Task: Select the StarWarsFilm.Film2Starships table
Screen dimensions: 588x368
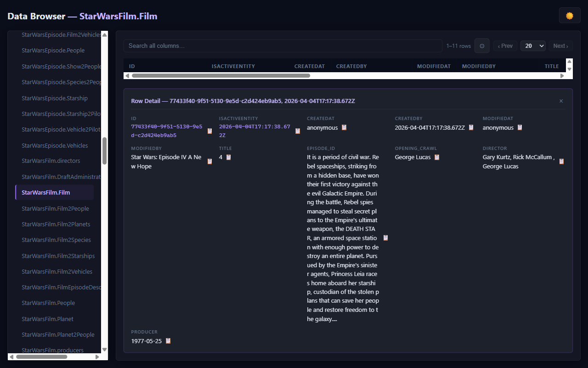Action: [58, 256]
